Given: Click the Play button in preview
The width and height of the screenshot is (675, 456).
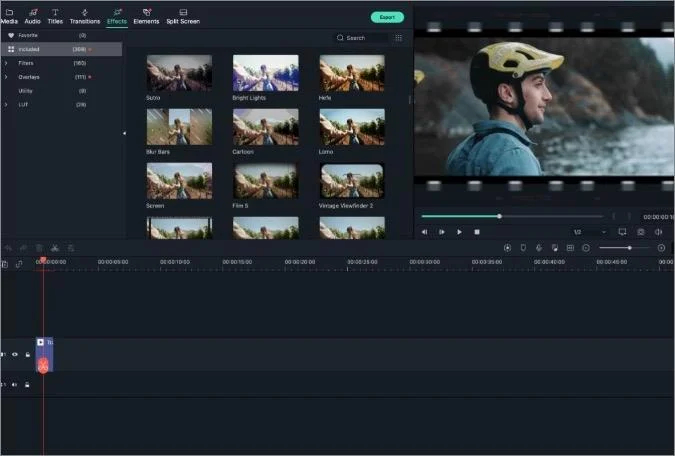Looking at the screenshot, I should pyautogui.click(x=459, y=232).
